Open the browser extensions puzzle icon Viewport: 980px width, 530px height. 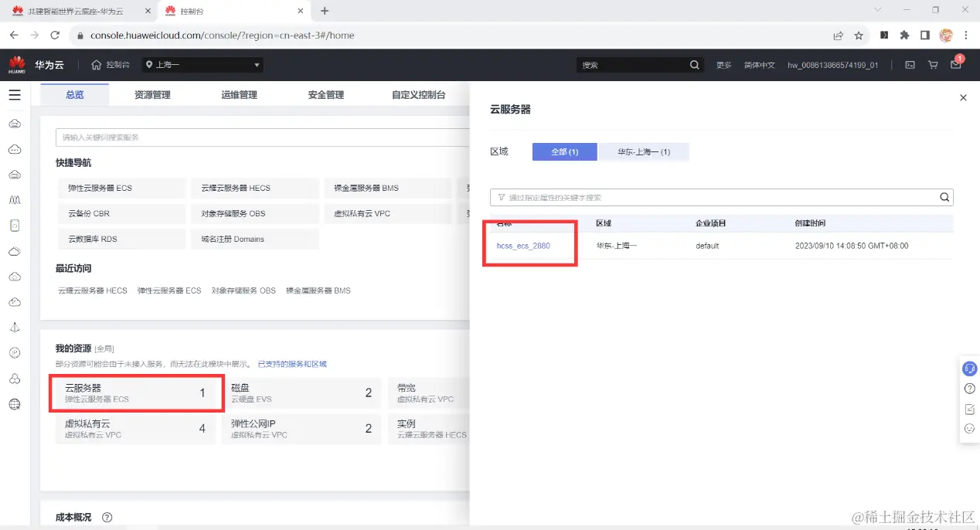coord(904,36)
